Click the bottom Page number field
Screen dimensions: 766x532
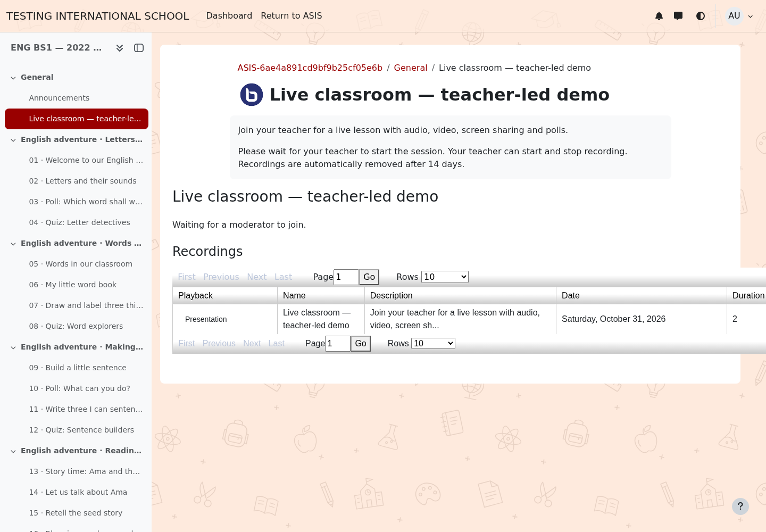click(x=338, y=344)
